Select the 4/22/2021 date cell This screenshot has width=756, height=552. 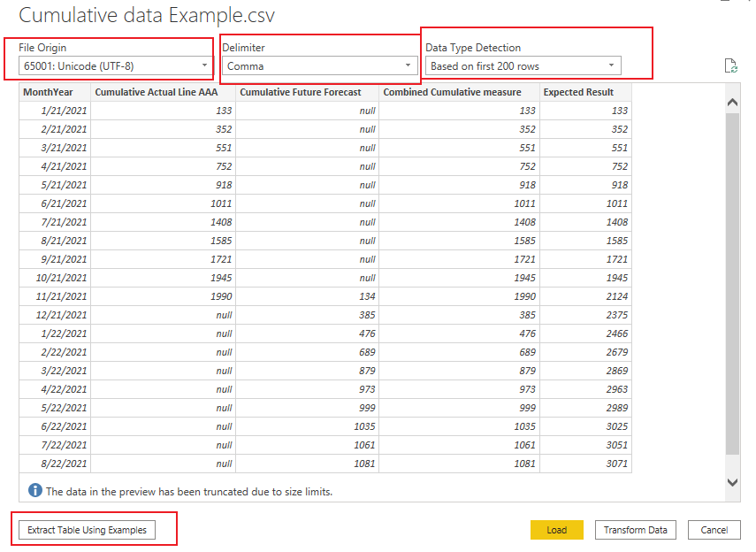(x=55, y=389)
